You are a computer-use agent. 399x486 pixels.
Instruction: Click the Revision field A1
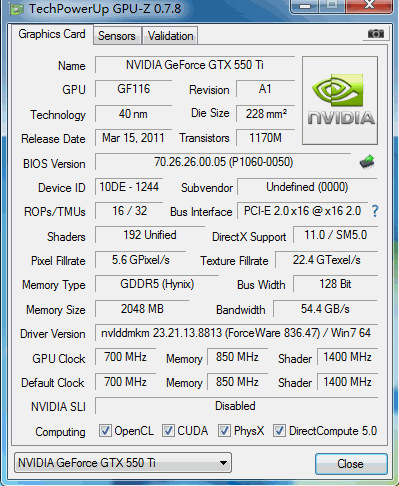pyautogui.click(x=265, y=89)
